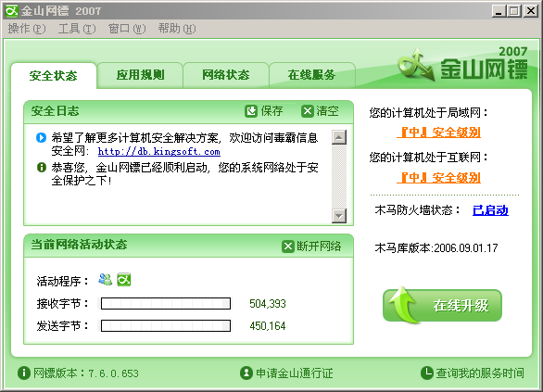Change the 局域网 『中』安全级别 setting

point(439,133)
